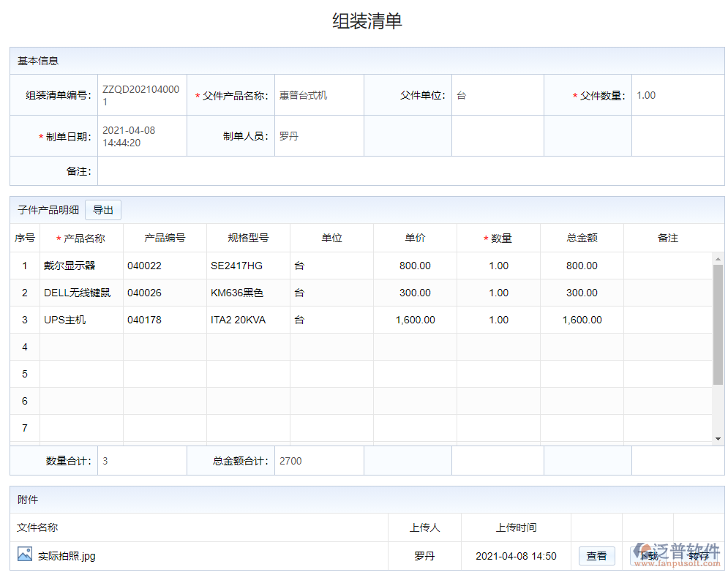Click the 制单日期 field value

click(142, 136)
